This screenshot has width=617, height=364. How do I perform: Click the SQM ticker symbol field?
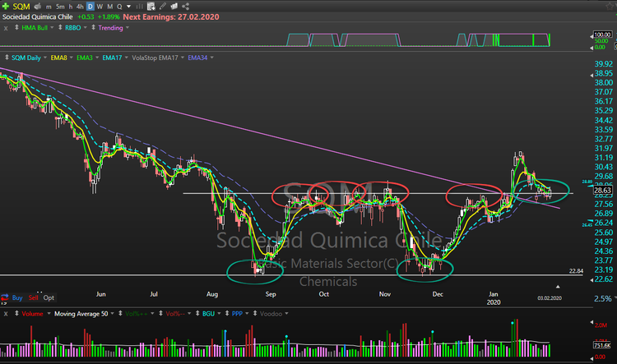[x=21, y=5]
